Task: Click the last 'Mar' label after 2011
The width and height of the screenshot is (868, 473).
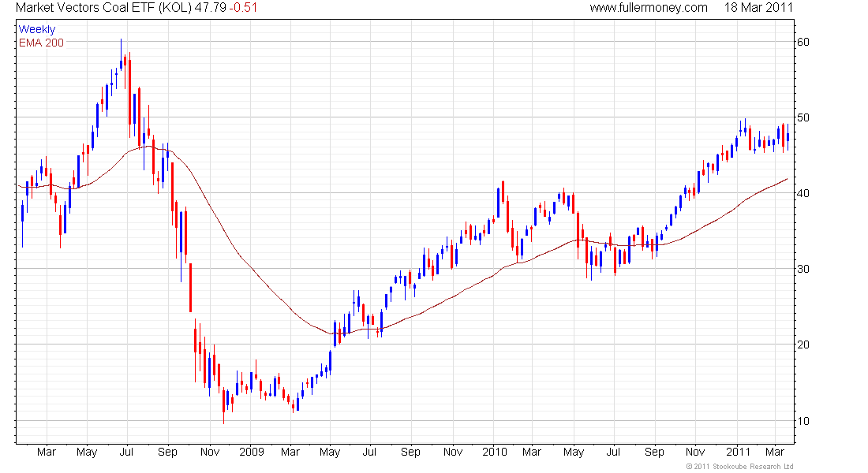Action: 775,452
